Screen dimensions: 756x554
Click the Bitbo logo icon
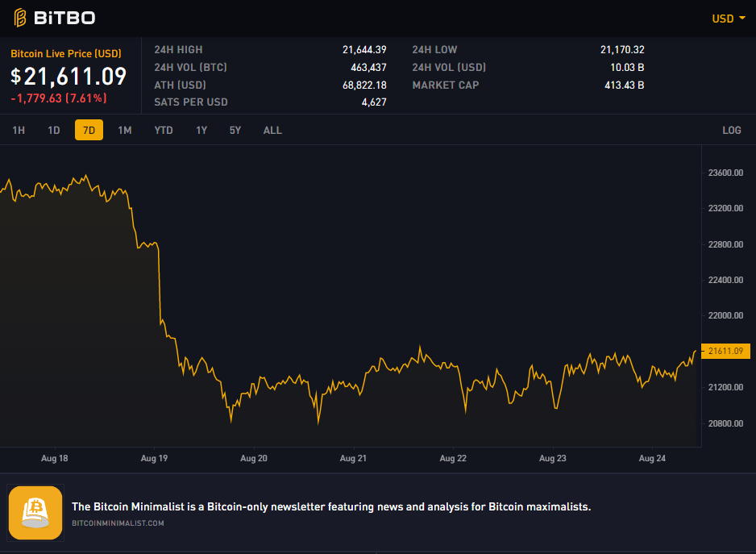point(20,18)
